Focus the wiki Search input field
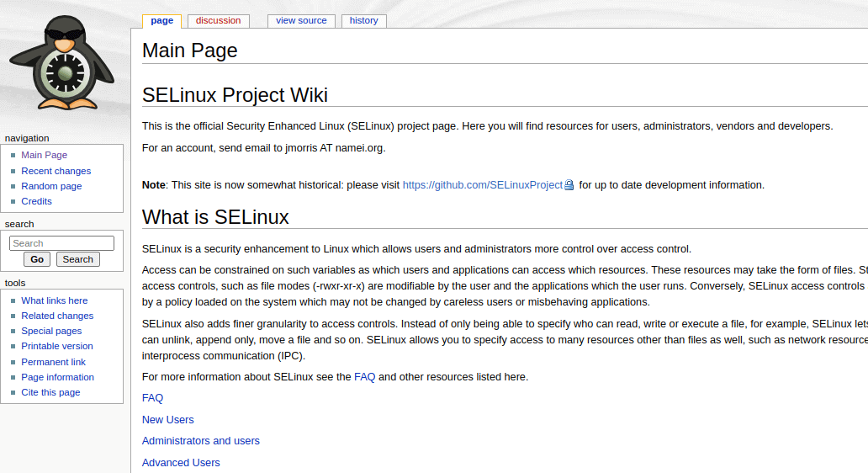The height and width of the screenshot is (473, 868). 61,243
